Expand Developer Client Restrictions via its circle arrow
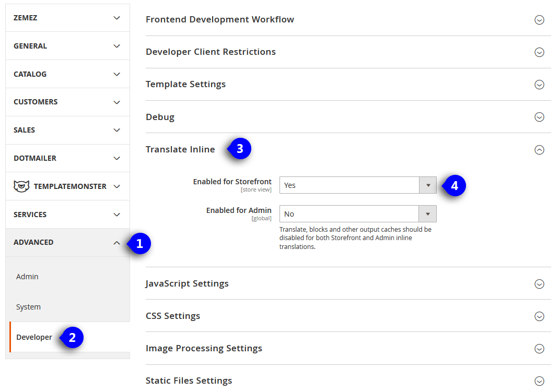The image size is (559, 392). [x=539, y=52]
